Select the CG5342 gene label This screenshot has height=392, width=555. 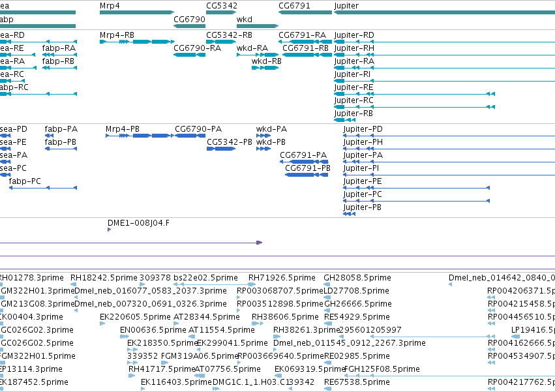click(222, 6)
